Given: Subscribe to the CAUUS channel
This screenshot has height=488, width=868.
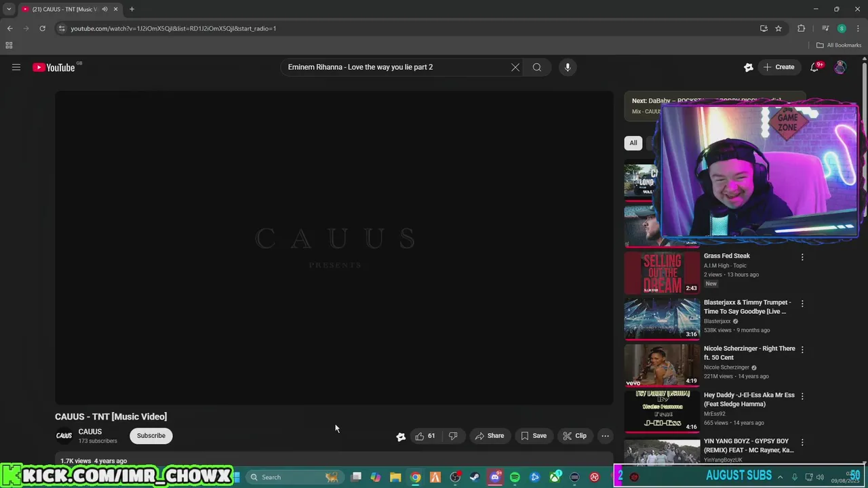Looking at the screenshot, I should [x=151, y=436].
